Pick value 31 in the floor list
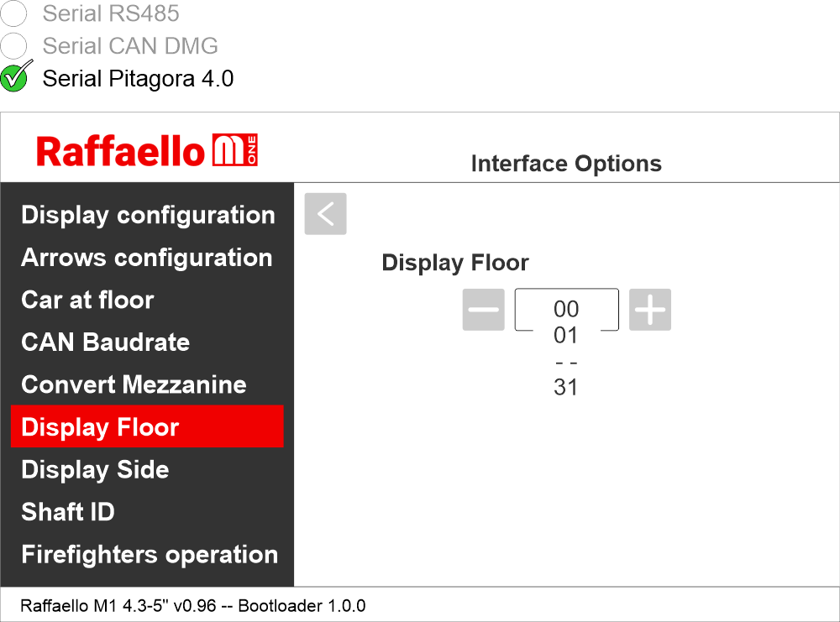Image resolution: width=840 pixels, height=622 pixels. point(566,388)
